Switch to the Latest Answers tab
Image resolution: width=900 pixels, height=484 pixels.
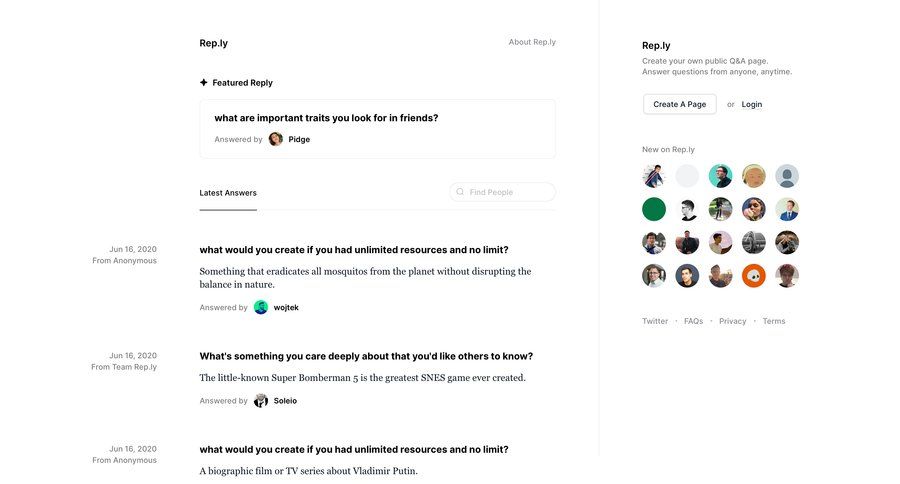click(x=228, y=193)
